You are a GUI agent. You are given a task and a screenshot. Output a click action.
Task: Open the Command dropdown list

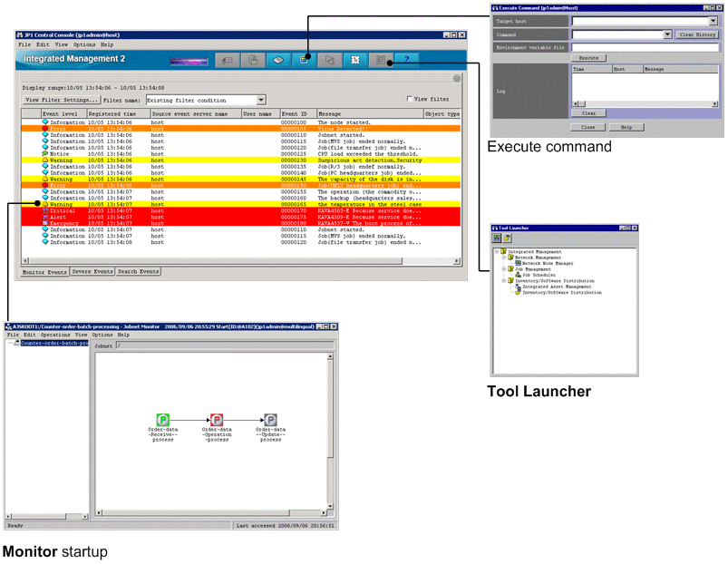pos(667,34)
